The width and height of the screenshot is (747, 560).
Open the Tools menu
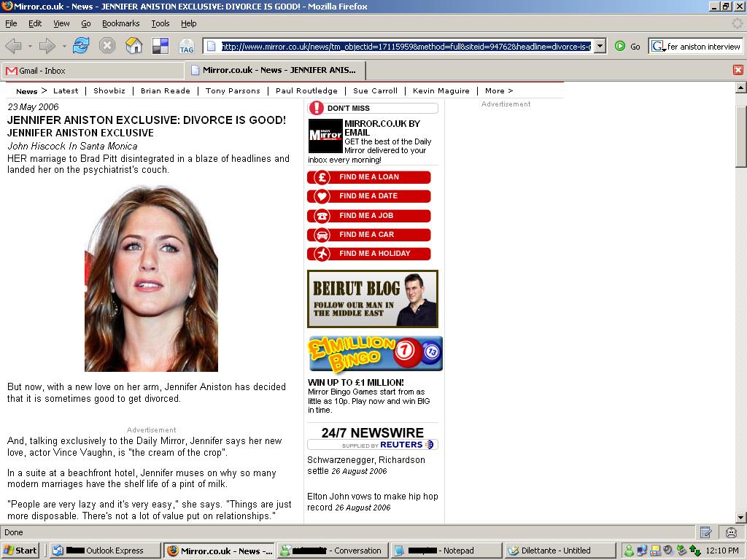coord(160,23)
